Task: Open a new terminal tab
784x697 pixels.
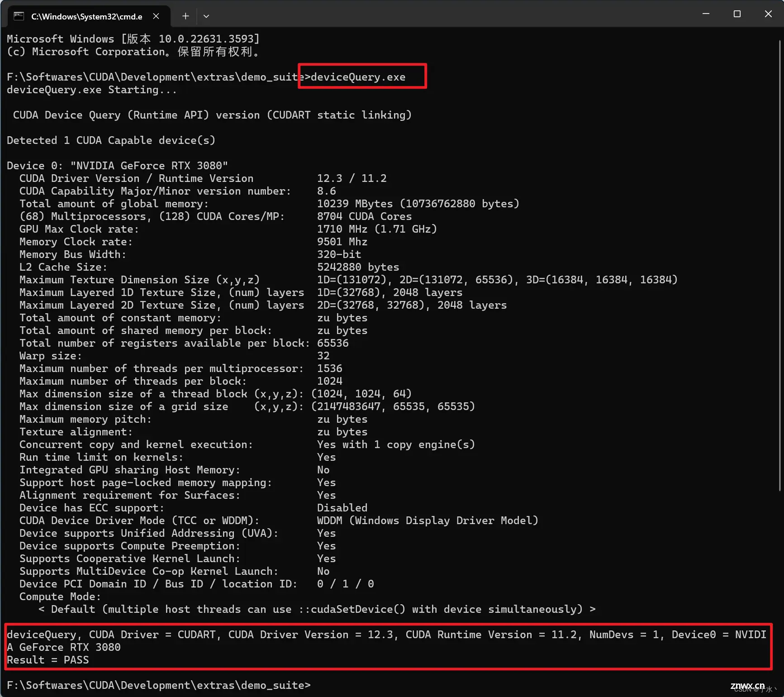Action: (x=185, y=16)
